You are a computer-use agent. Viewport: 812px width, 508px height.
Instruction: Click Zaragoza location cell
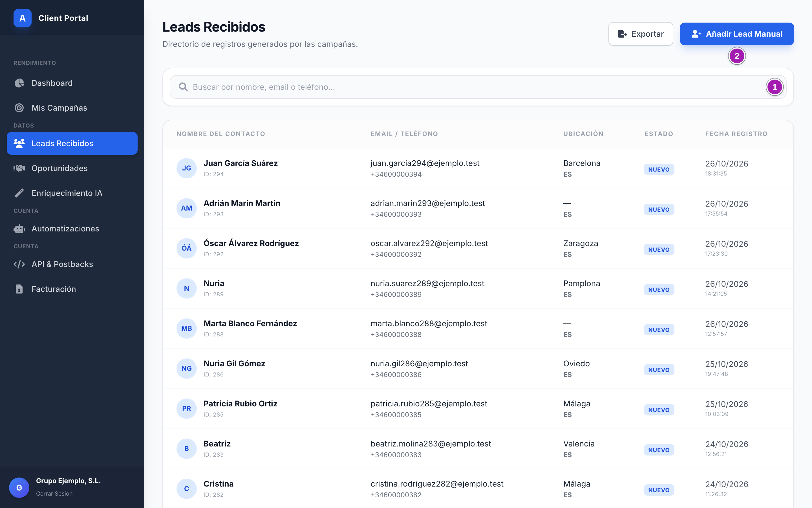click(581, 243)
